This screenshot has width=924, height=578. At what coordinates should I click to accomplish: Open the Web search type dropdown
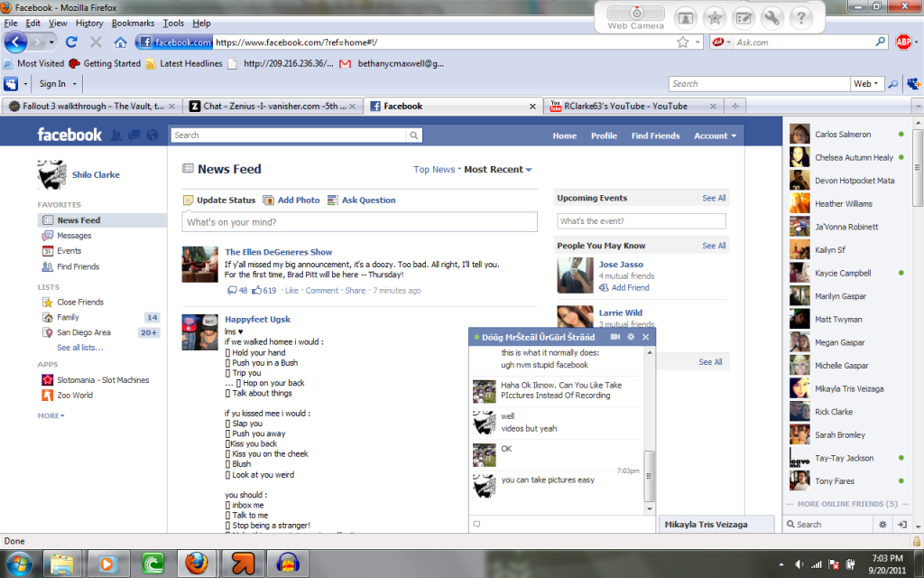[x=865, y=84]
